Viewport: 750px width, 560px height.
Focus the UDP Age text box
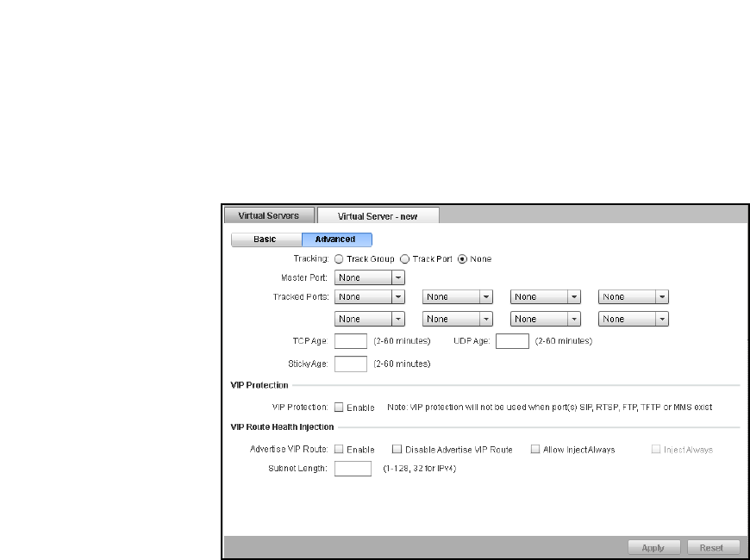[x=512, y=341]
